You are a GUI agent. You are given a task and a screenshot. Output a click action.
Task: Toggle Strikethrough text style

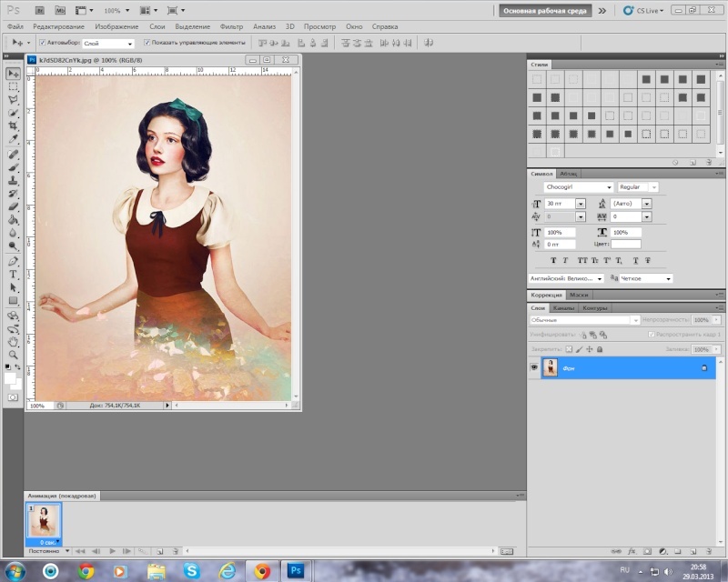(648, 260)
